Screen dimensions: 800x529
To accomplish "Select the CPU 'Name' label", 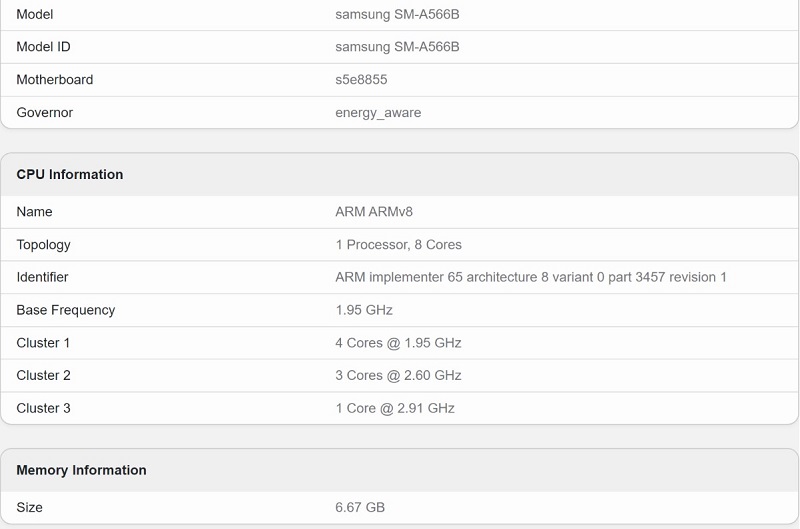I will [x=34, y=212].
